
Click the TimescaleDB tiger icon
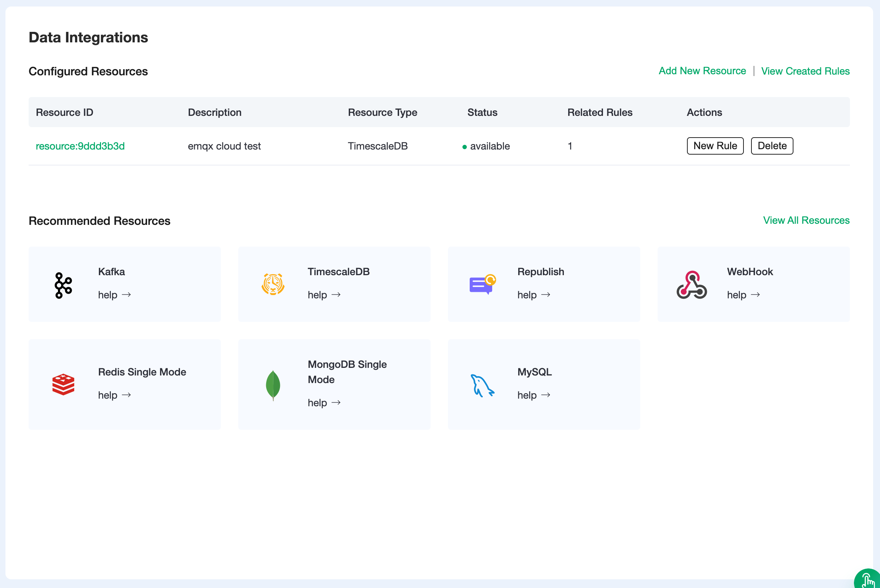[x=273, y=284]
